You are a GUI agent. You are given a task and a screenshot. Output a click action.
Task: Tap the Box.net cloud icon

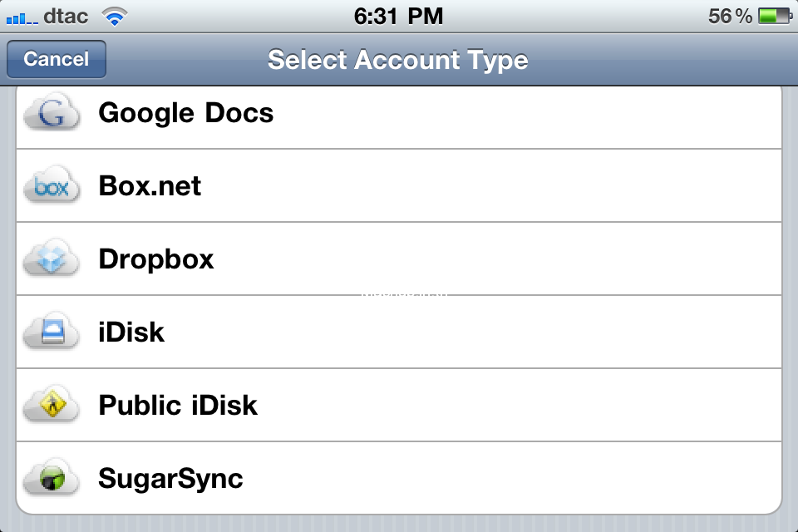tap(52, 186)
